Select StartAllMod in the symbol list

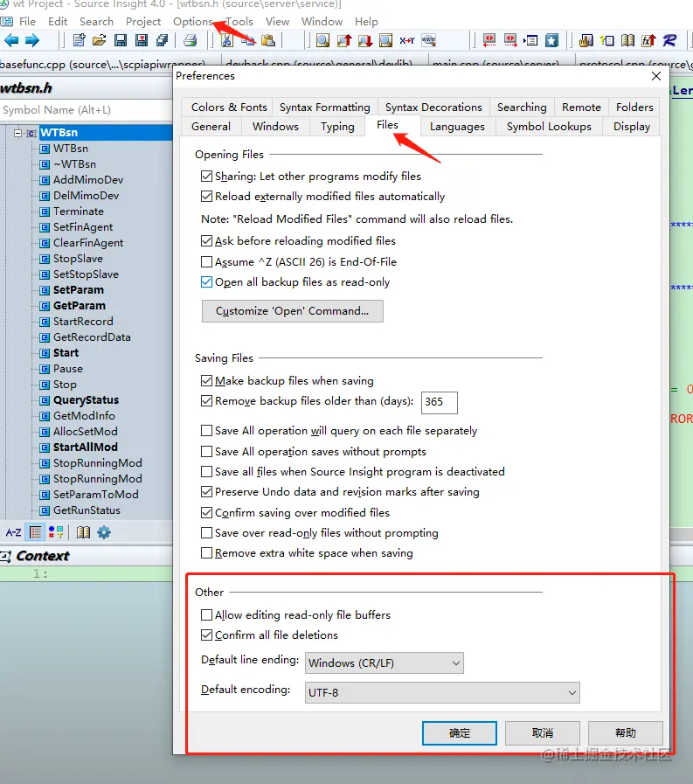click(86, 448)
